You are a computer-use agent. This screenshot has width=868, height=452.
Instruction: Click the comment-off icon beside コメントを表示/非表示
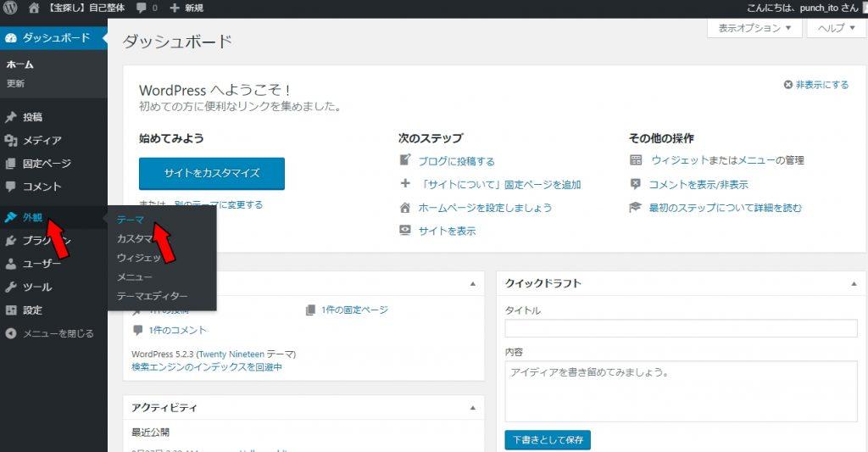pyautogui.click(x=636, y=184)
